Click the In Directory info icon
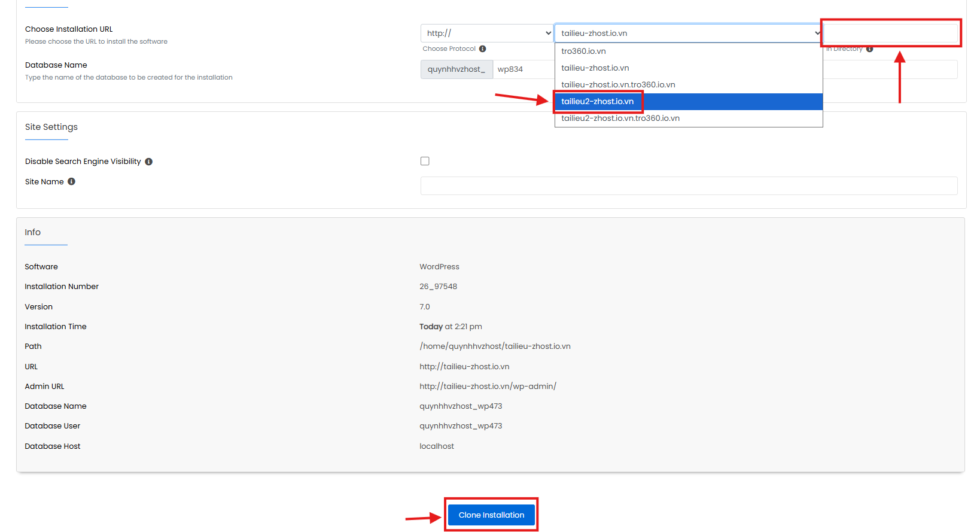This screenshot has width=980, height=532. 869,49
